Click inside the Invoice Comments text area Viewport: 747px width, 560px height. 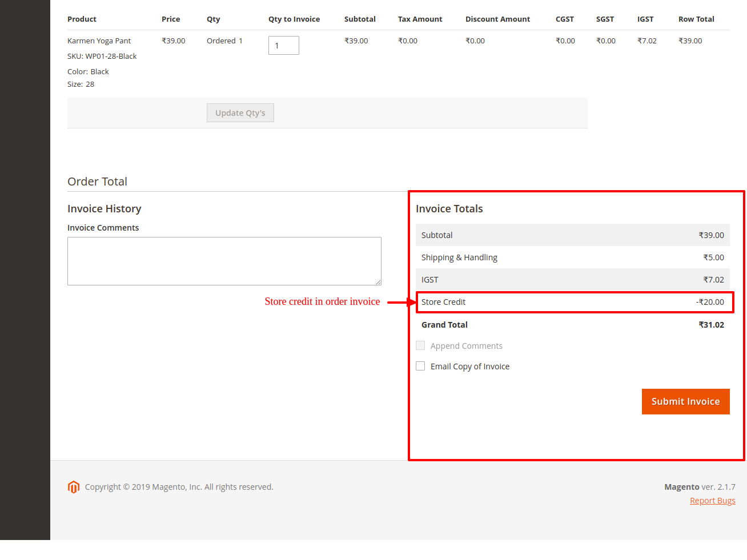(224, 261)
